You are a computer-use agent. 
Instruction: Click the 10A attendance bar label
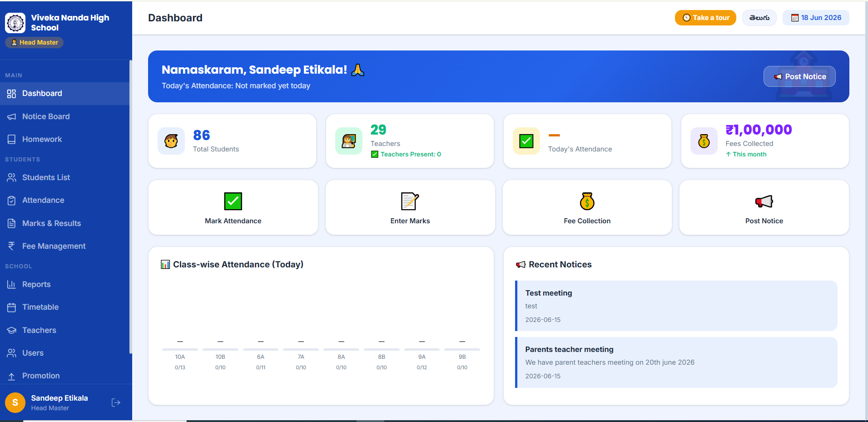click(x=180, y=357)
